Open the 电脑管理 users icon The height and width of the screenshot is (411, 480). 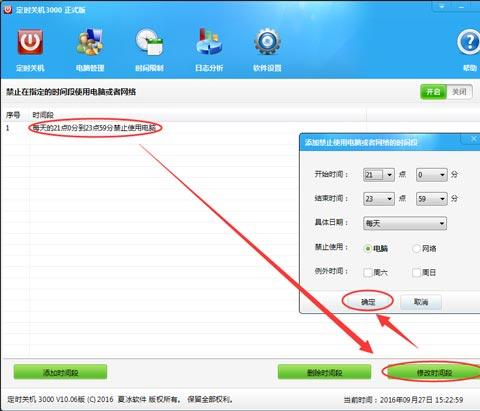click(x=89, y=42)
